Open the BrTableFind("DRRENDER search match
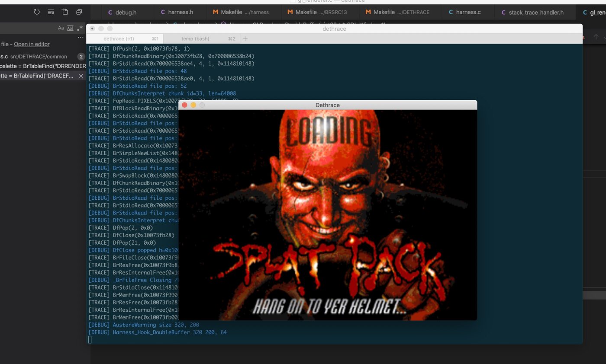This screenshot has height=364, width=606. pyautogui.click(x=43, y=66)
